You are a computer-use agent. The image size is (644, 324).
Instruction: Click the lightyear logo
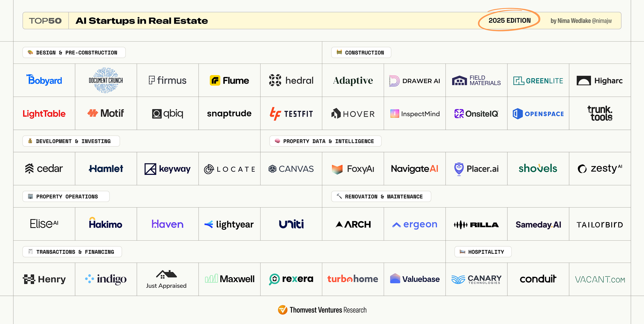coord(229,224)
